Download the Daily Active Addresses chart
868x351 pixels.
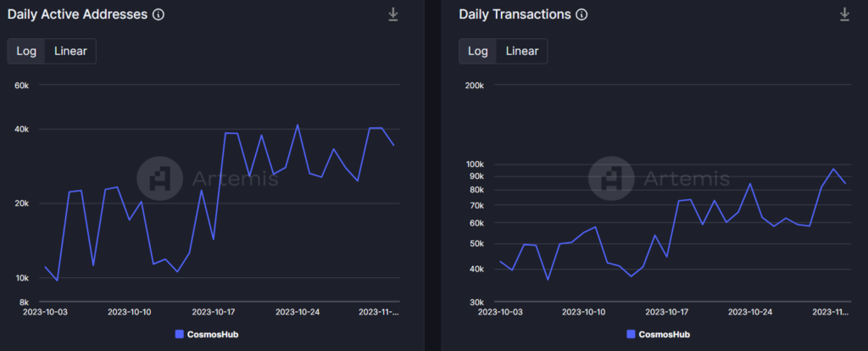(x=393, y=14)
